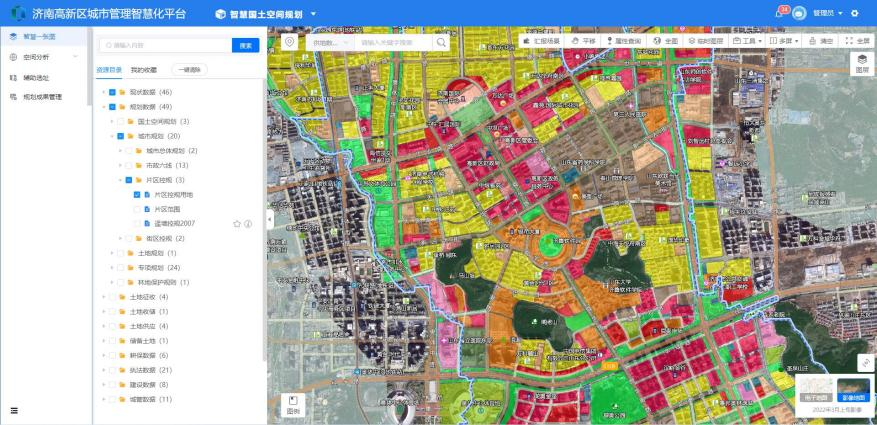Open the map search type dropdown
Viewport: 877px width, 425px height.
click(331, 42)
